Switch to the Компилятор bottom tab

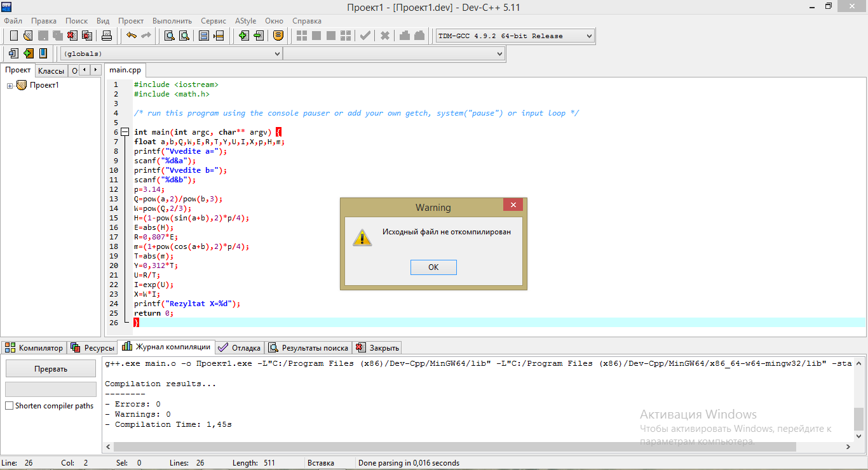pyautogui.click(x=34, y=347)
